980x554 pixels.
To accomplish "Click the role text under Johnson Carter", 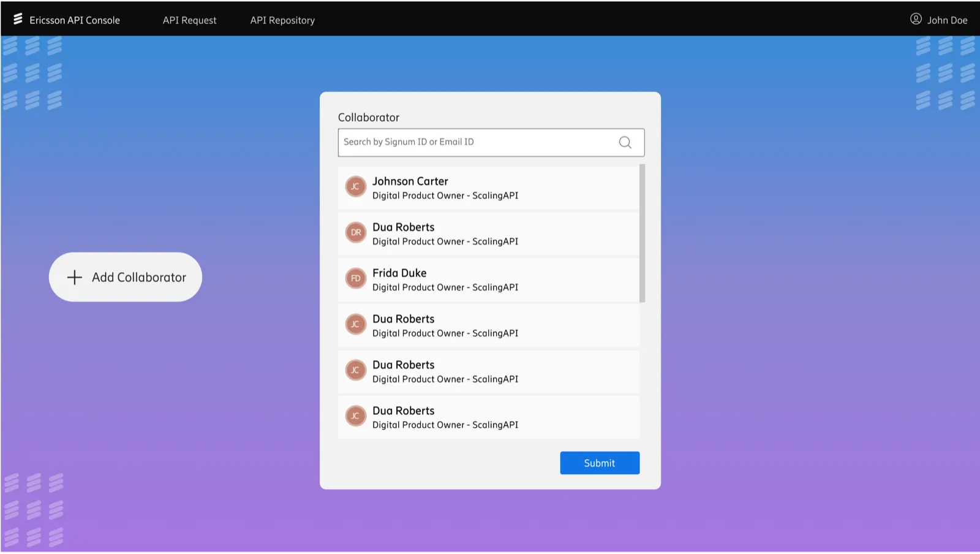I will click(445, 195).
